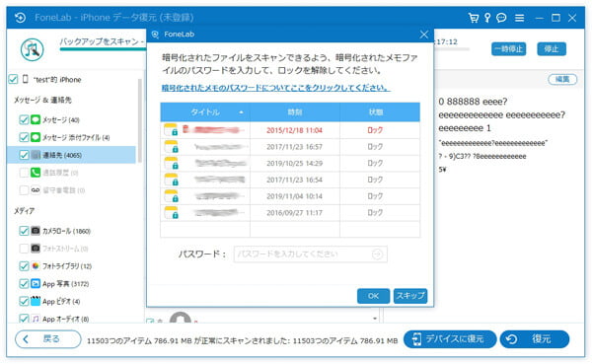Click the App Video clapperboard icon
The image size is (592, 364).
click(x=36, y=301)
